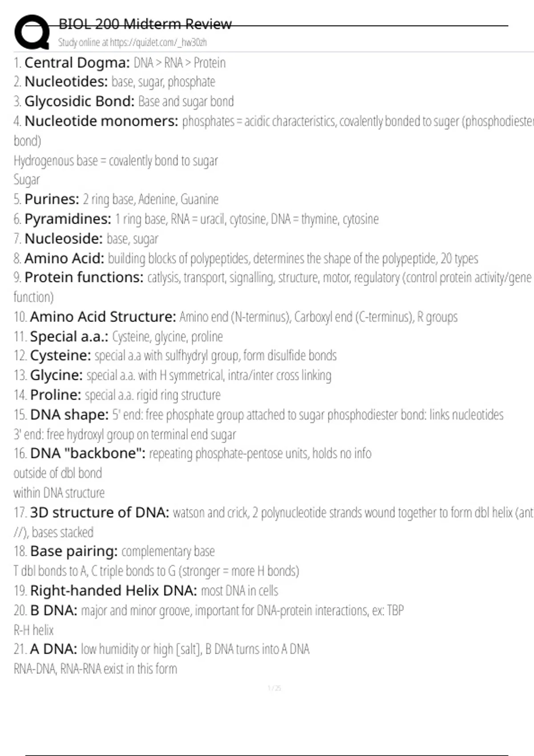Click the DNA shape heading

pyautogui.click(x=69, y=414)
